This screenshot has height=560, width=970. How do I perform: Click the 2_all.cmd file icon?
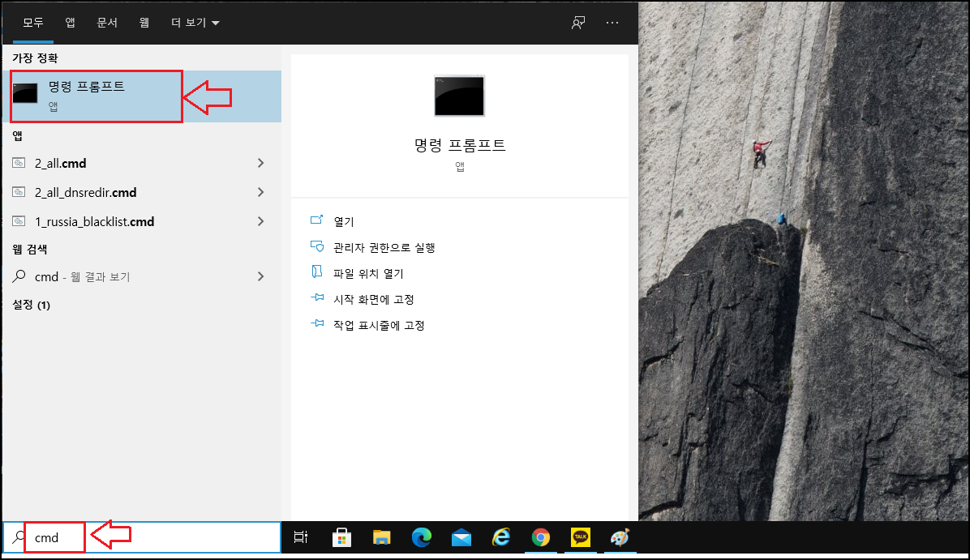click(x=19, y=163)
